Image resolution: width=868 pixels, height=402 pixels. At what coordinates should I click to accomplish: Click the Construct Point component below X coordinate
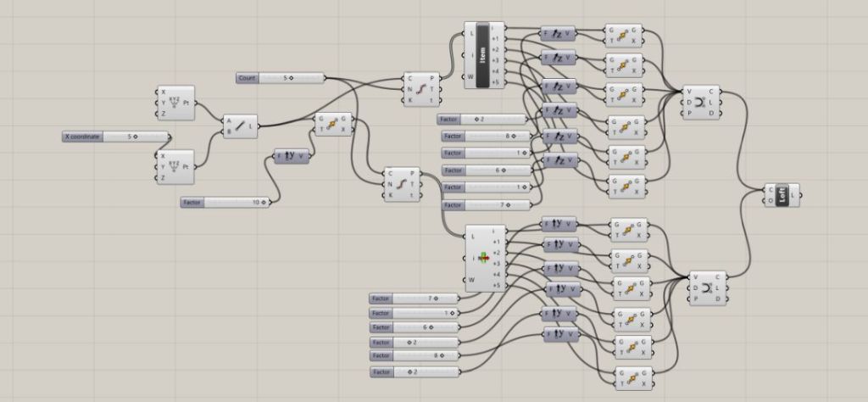pos(175,165)
